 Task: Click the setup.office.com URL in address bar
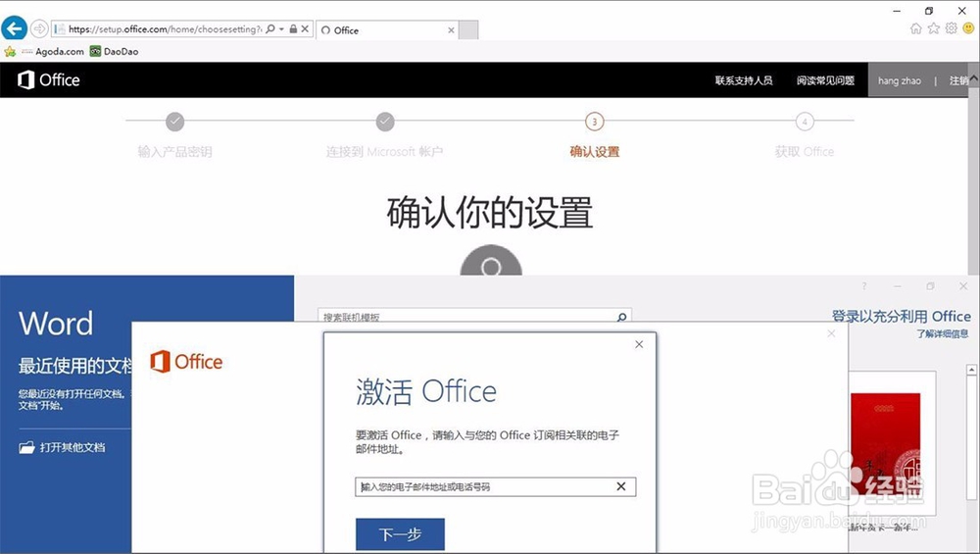click(x=165, y=28)
